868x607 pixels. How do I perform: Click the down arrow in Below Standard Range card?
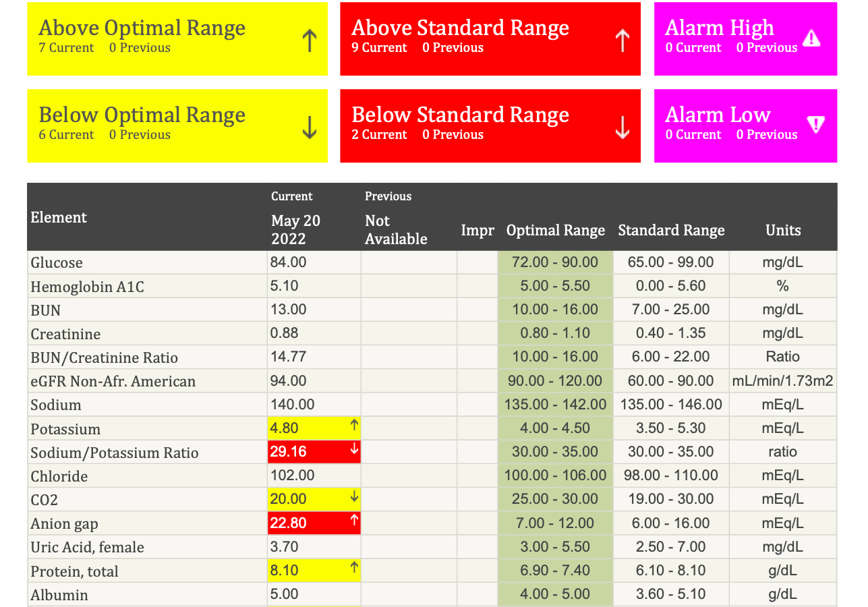623,127
